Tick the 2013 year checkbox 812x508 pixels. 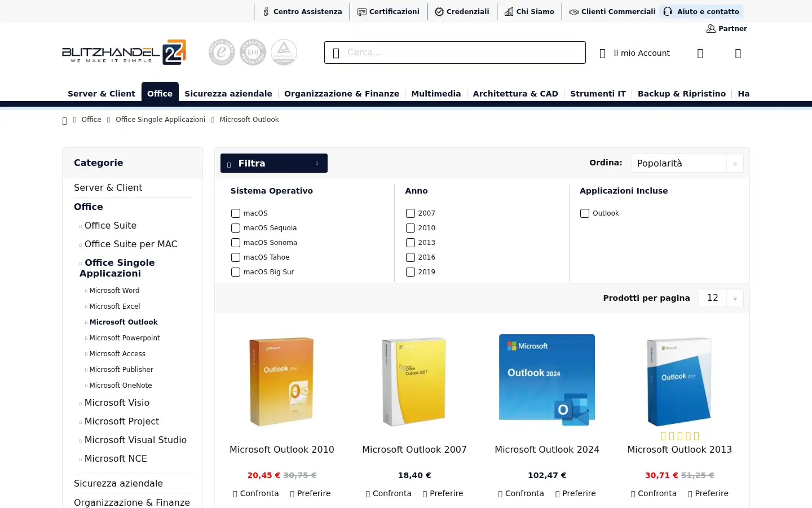411,243
